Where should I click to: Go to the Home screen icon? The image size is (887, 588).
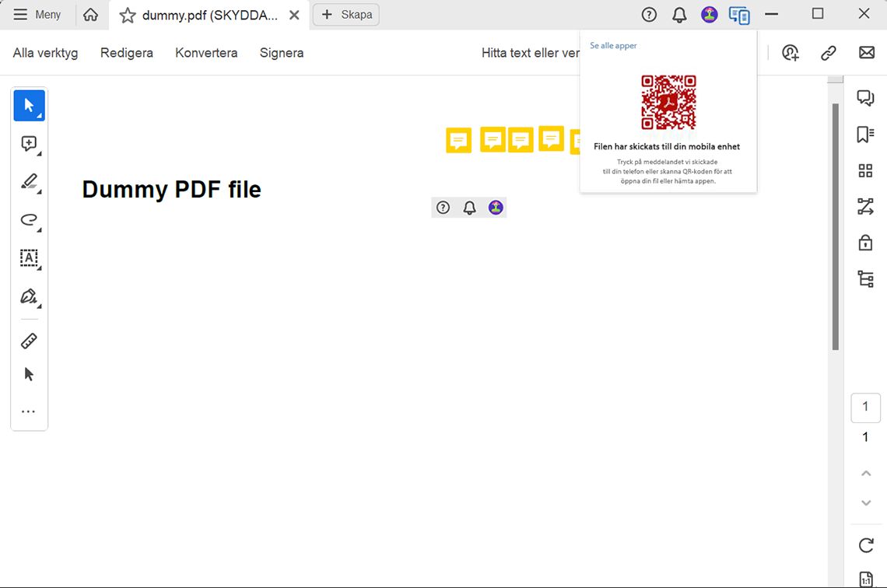(90, 15)
